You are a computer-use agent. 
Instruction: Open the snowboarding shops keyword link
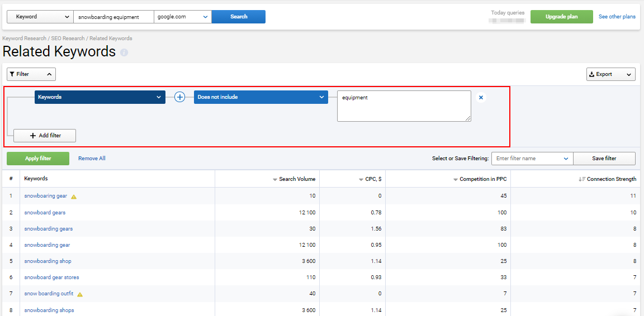(x=49, y=310)
